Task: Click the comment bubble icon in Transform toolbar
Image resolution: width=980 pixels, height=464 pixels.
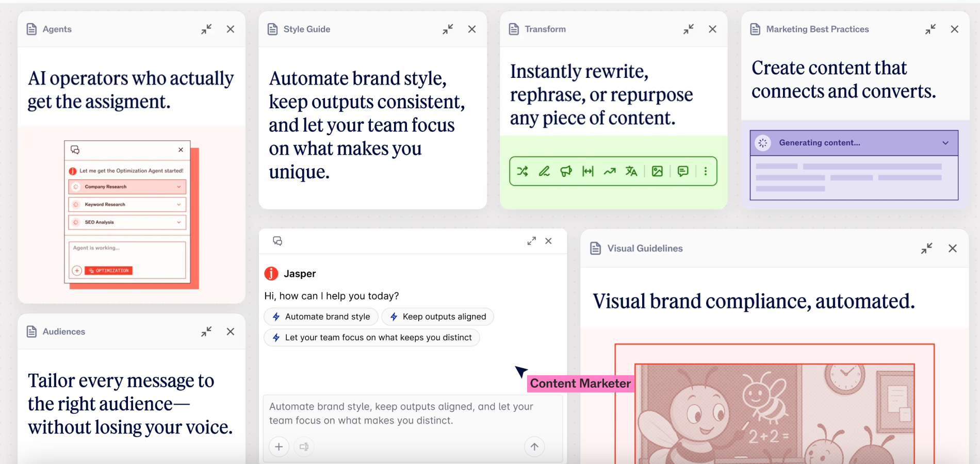Action: pyautogui.click(x=683, y=171)
